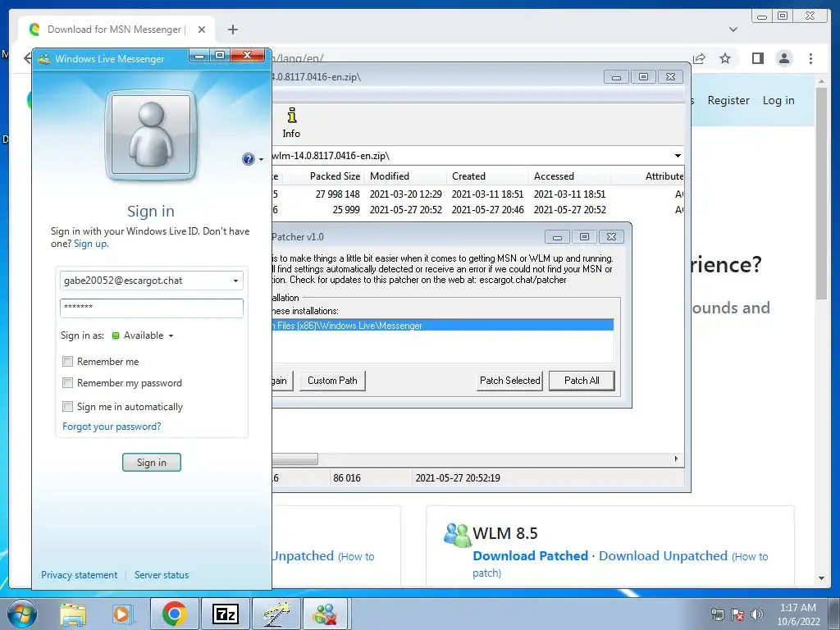Open the Chrome share page icon
Screen dimensions: 840x630
pos(699,58)
